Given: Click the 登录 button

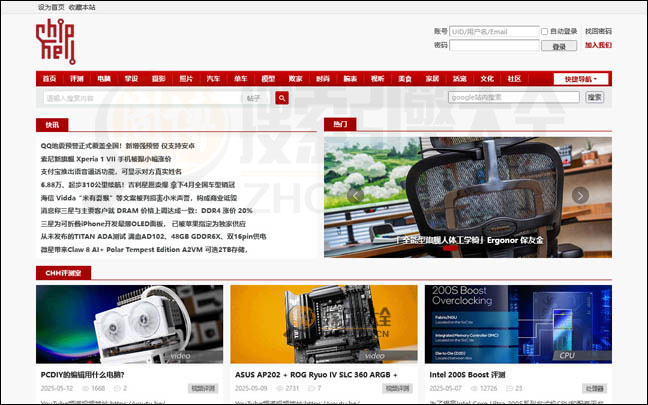Looking at the screenshot, I should 559,46.
